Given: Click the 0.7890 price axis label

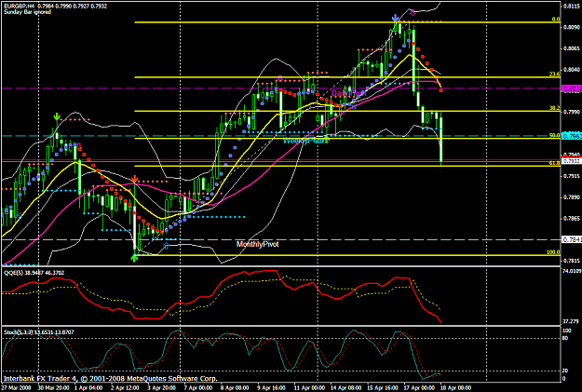Looking at the screenshot, I should point(574,197).
